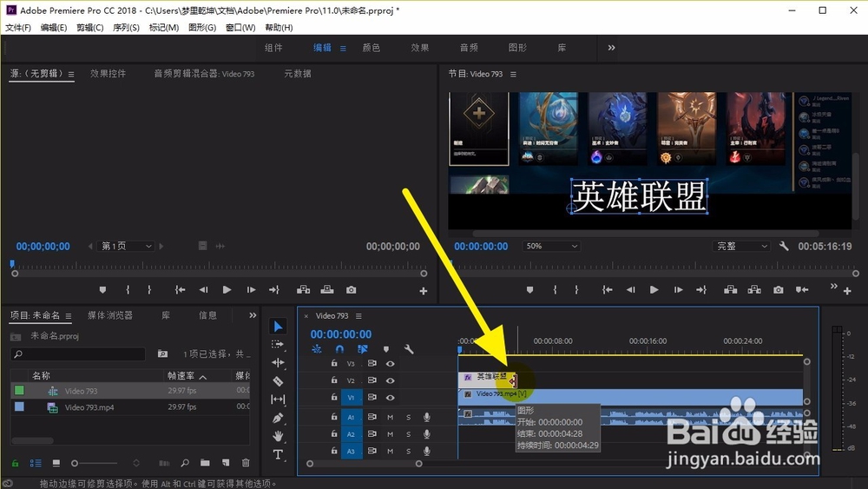868x489 pixels.
Task: Select the Razor tool
Action: click(278, 381)
